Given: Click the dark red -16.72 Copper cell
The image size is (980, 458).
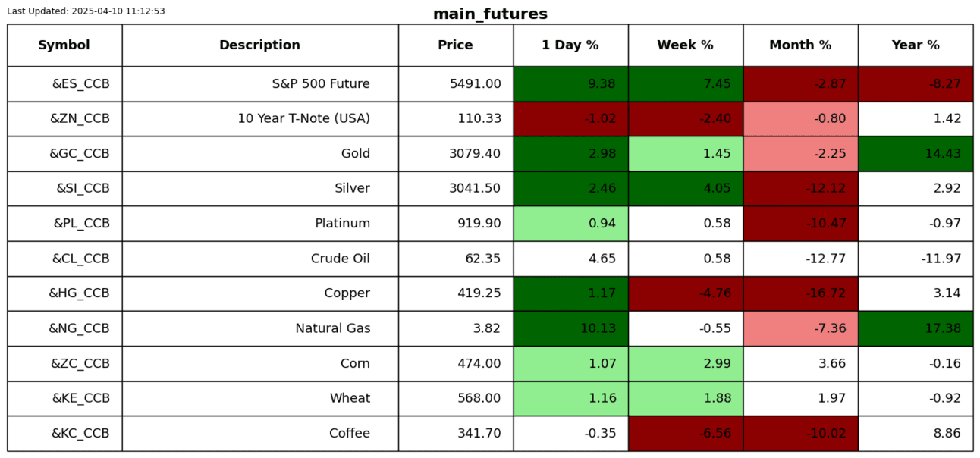Looking at the screenshot, I should click(x=800, y=293).
